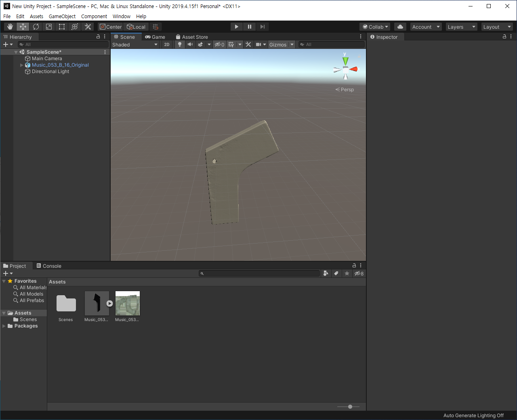Open Gizmos dropdown arrow

(292, 44)
